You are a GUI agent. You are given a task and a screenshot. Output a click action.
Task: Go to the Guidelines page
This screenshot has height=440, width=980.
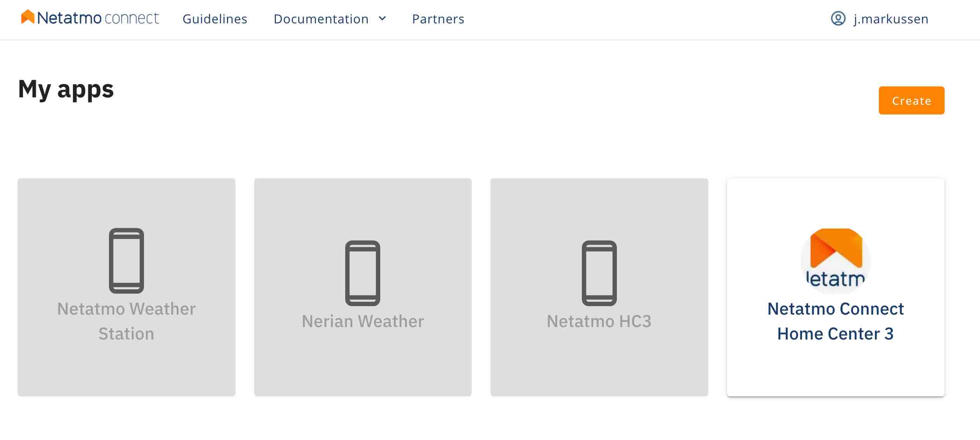[x=215, y=19]
